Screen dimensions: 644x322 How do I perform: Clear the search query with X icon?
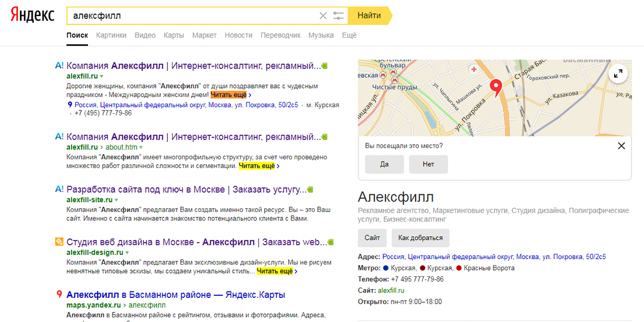tap(323, 16)
